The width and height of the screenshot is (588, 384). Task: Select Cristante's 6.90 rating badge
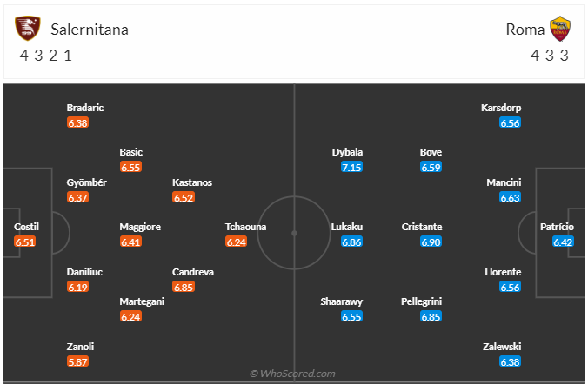pos(431,242)
